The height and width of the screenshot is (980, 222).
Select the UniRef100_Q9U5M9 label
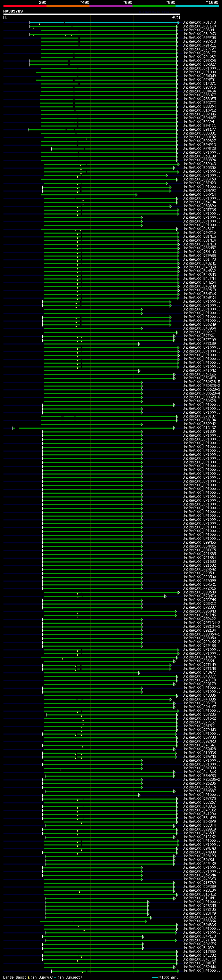(x=199, y=592)
